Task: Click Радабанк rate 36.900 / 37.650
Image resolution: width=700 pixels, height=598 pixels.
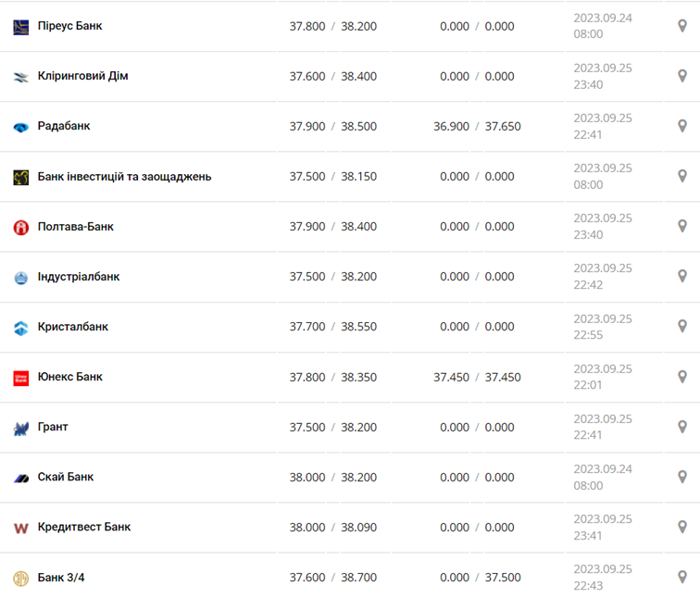Action: 477,126
